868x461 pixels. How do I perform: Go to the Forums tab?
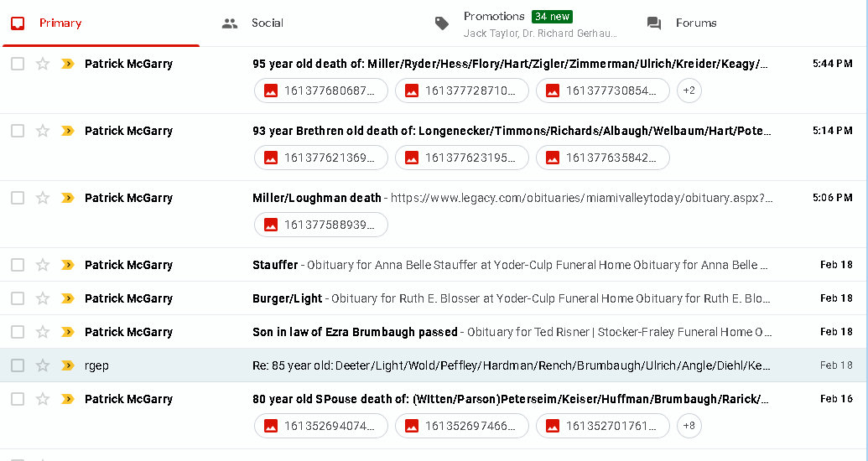point(695,23)
